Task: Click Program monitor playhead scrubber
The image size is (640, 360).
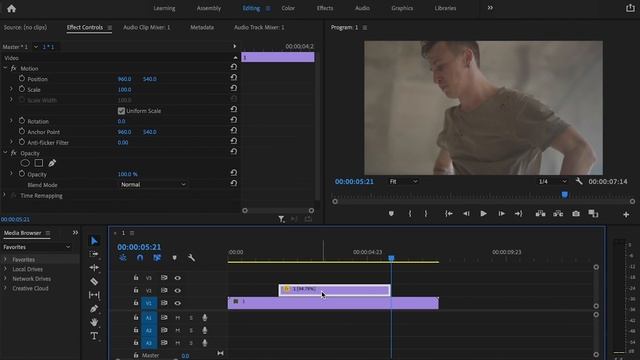Action: (565, 195)
